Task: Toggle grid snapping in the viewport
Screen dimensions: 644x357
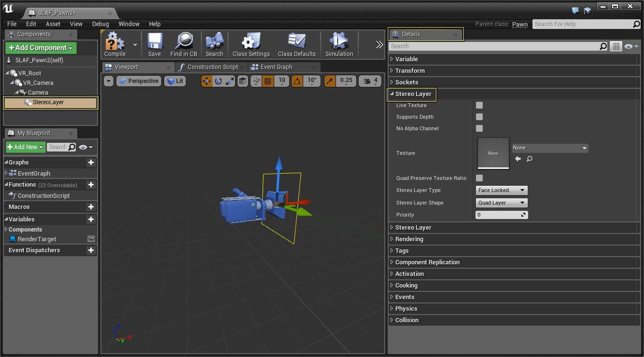Action: tap(268, 81)
